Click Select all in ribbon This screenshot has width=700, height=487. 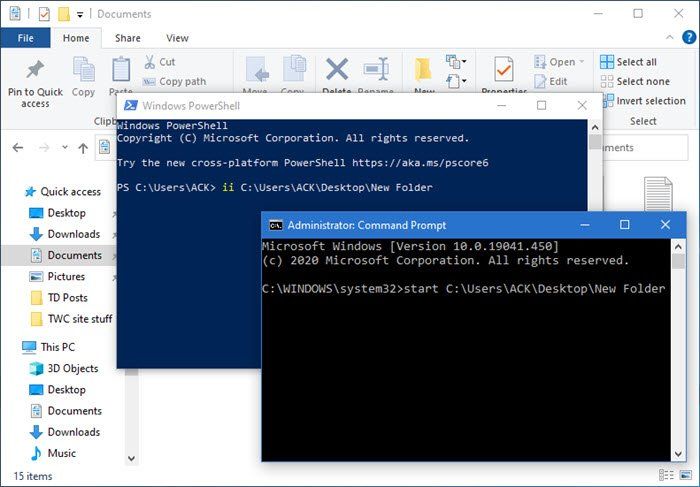coord(628,62)
